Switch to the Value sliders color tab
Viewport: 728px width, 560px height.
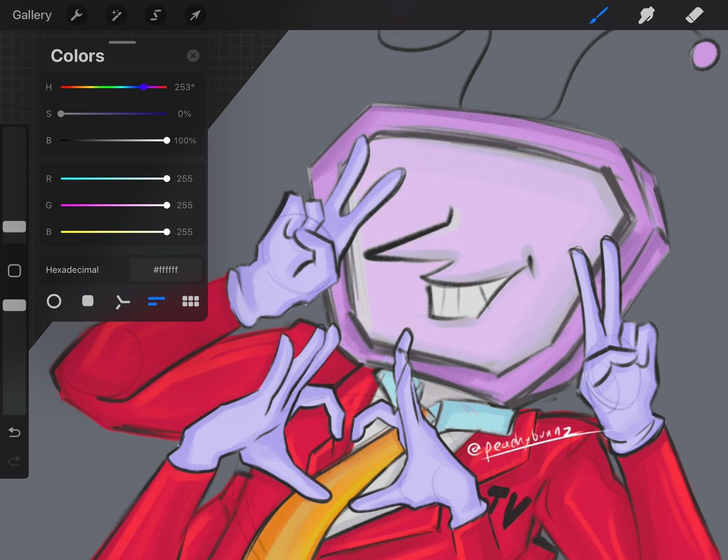(x=156, y=302)
